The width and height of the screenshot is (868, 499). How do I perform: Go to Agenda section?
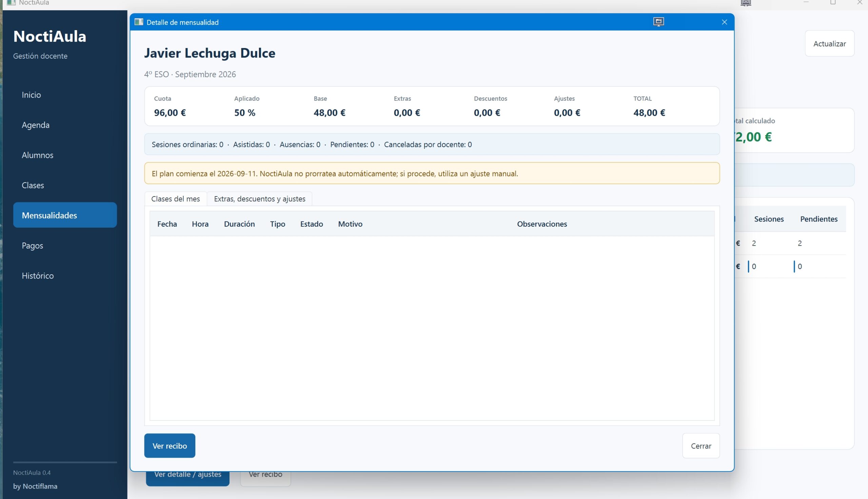click(x=65, y=125)
